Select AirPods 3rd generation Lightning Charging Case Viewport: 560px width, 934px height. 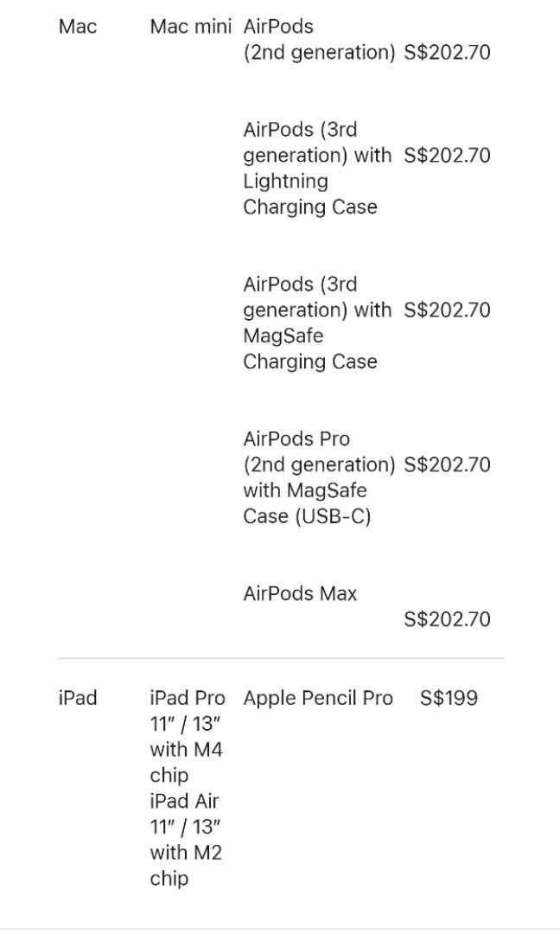(317, 168)
